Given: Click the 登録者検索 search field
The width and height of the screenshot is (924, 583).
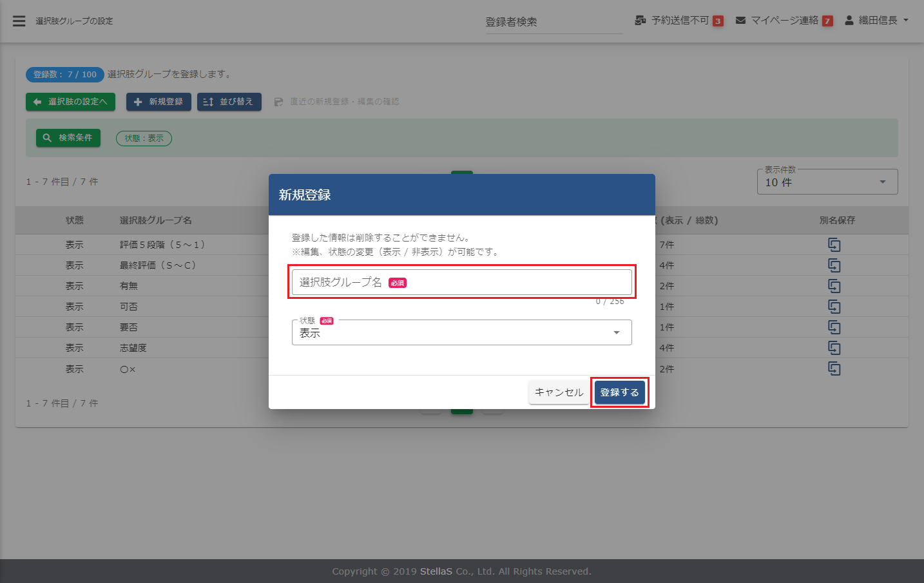Looking at the screenshot, I should tap(553, 22).
